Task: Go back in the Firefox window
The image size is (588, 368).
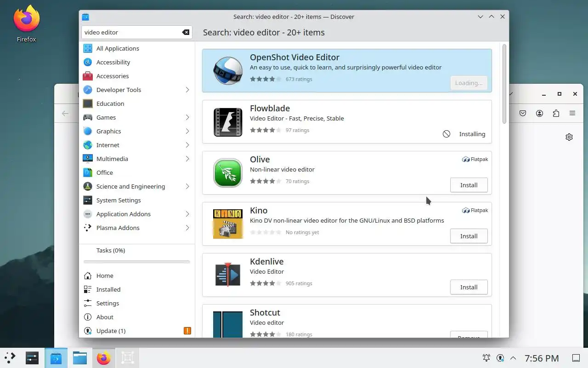Action: coord(65,113)
